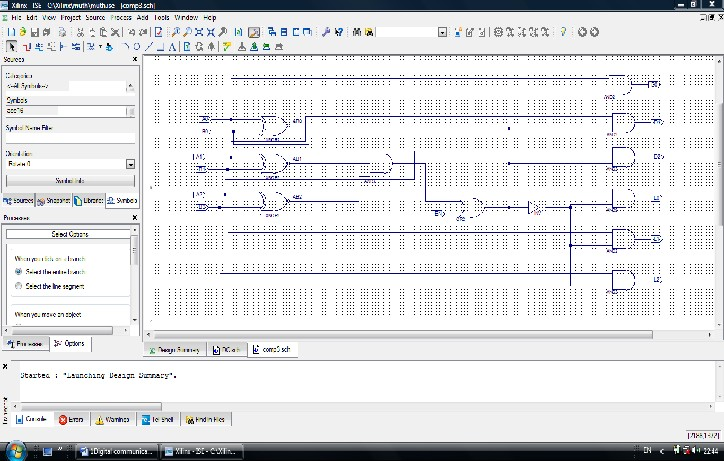Open the Edit menu
The image size is (724, 461).
pyautogui.click(x=31, y=18)
